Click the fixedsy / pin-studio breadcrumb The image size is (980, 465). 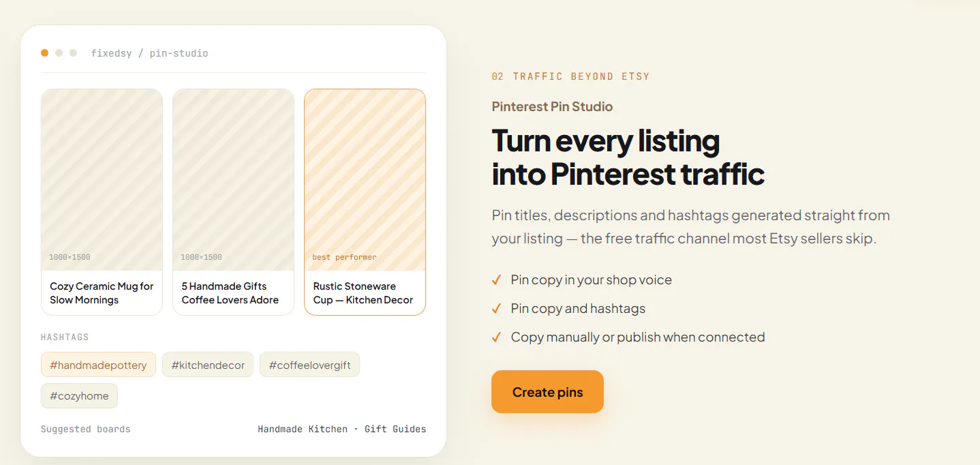pyautogui.click(x=149, y=53)
